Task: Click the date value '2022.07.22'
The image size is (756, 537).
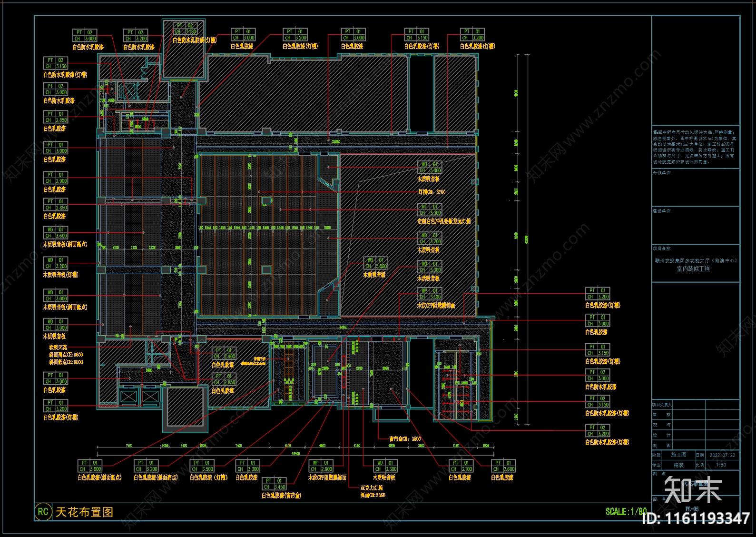Action: [722, 455]
